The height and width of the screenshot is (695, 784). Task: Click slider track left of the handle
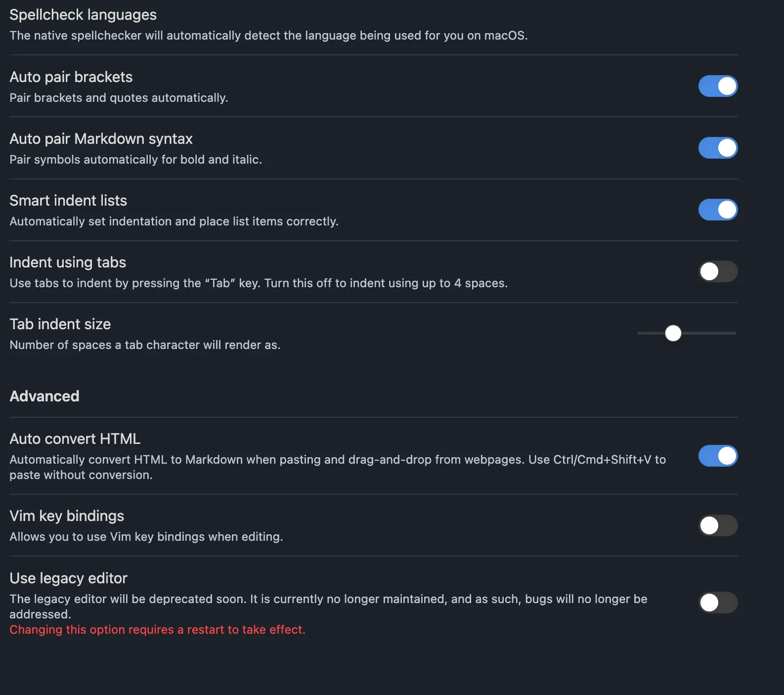point(651,333)
